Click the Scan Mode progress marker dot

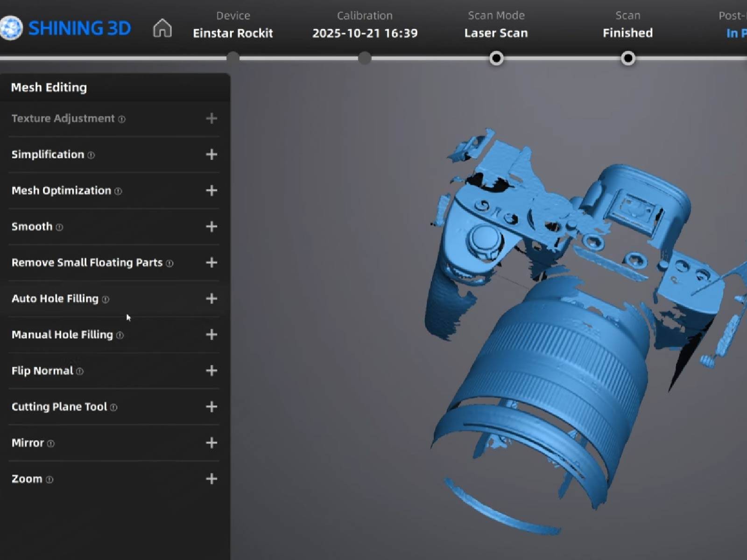(x=496, y=58)
